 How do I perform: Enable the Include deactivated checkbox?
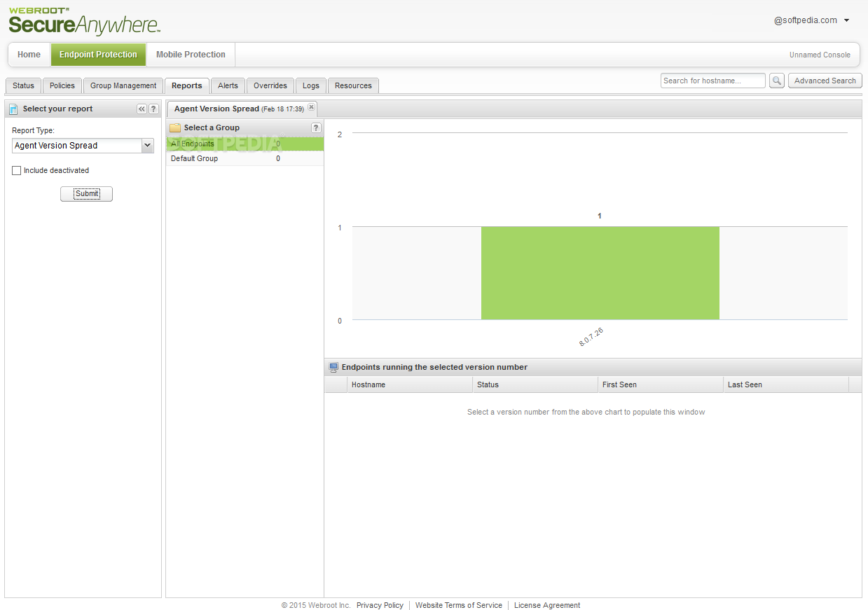pyautogui.click(x=17, y=170)
